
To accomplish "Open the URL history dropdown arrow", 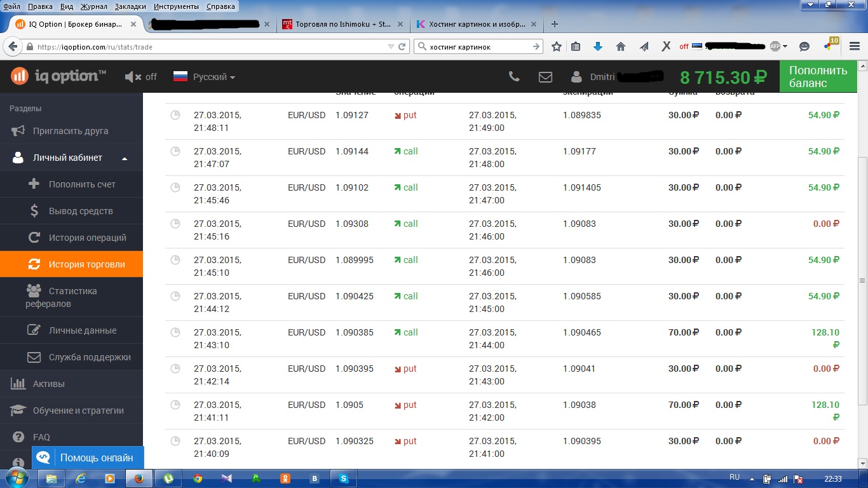I will pyautogui.click(x=391, y=46).
